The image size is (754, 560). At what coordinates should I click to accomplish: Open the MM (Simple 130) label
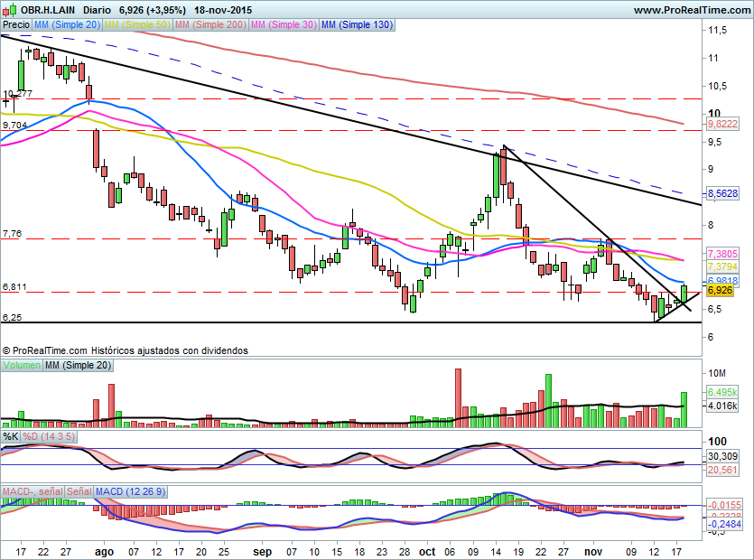click(x=357, y=25)
